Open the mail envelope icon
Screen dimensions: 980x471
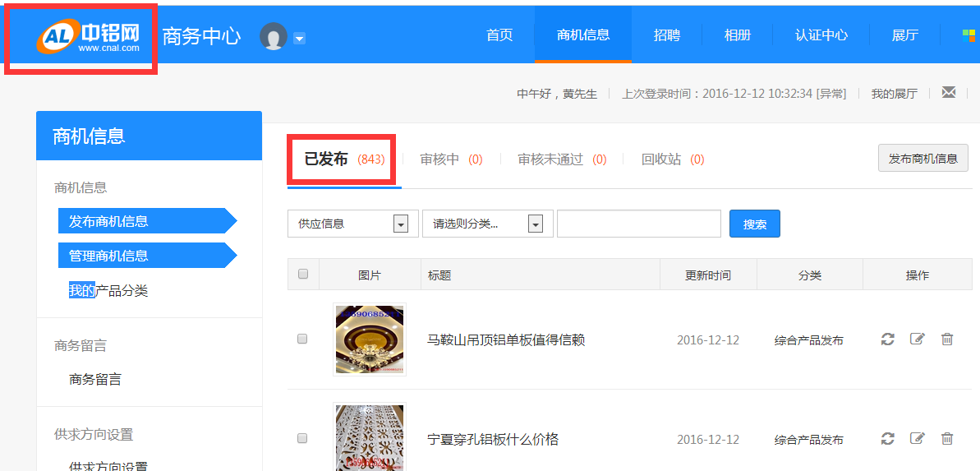[949, 92]
